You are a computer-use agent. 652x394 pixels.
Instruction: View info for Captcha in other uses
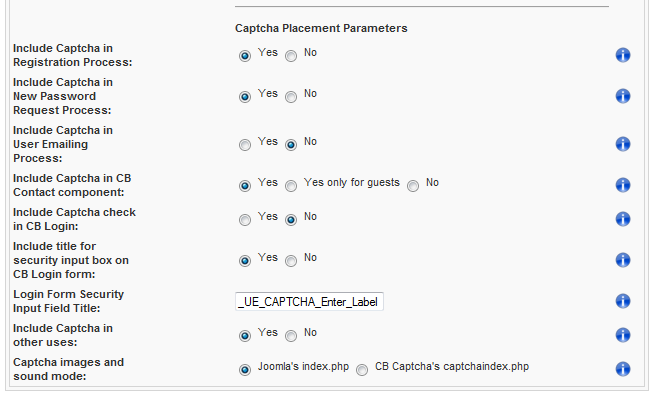(x=622, y=335)
